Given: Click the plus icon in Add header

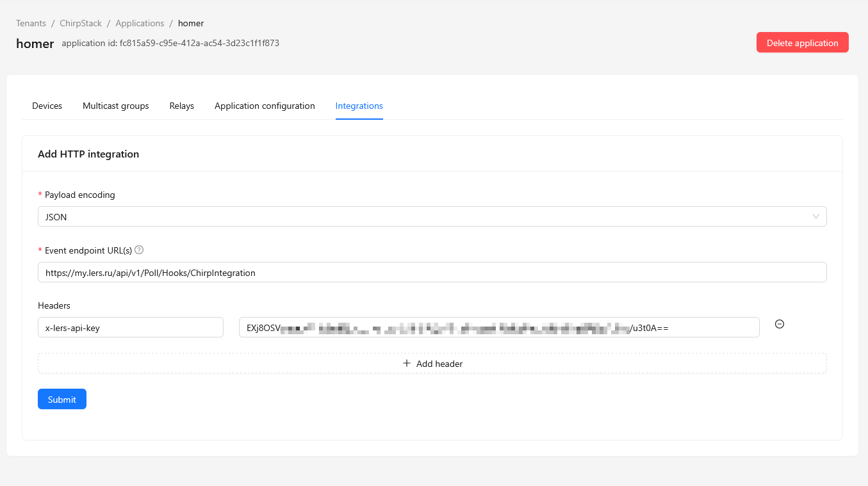Looking at the screenshot, I should tap(406, 363).
